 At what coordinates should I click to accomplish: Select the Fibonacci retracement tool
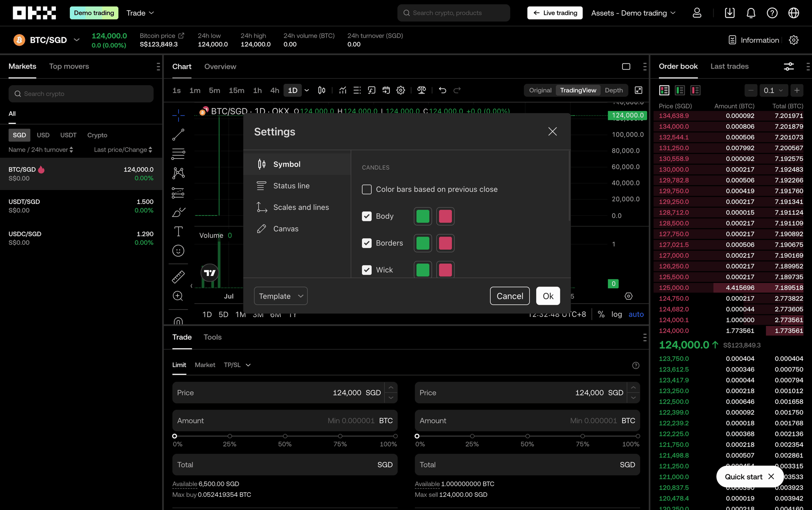coord(178,154)
